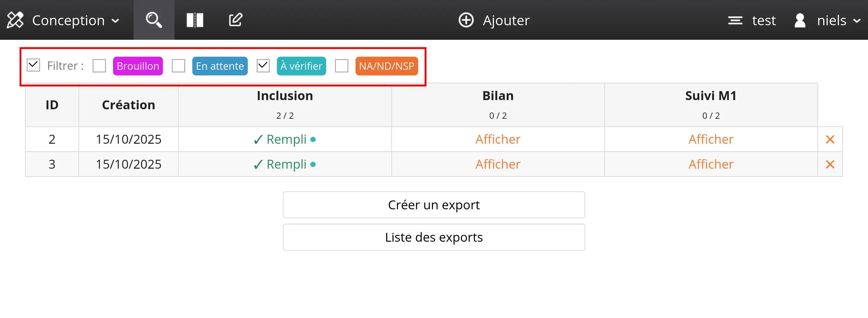Click the magnifying glass search icon
This screenshot has height=318, width=868.
click(154, 20)
